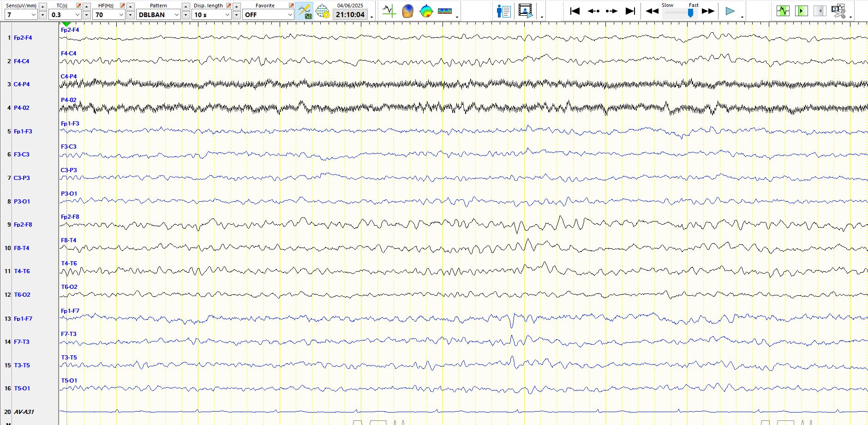Step HF(Hz) value down
This screenshot has width=868, height=425.
pyautogui.click(x=131, y=15)
